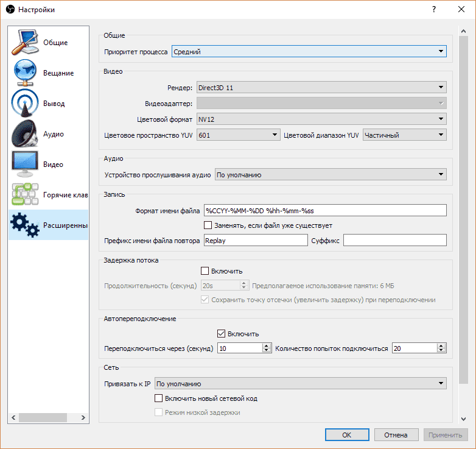Click the Формат имени файла text field

pos(325,211)
